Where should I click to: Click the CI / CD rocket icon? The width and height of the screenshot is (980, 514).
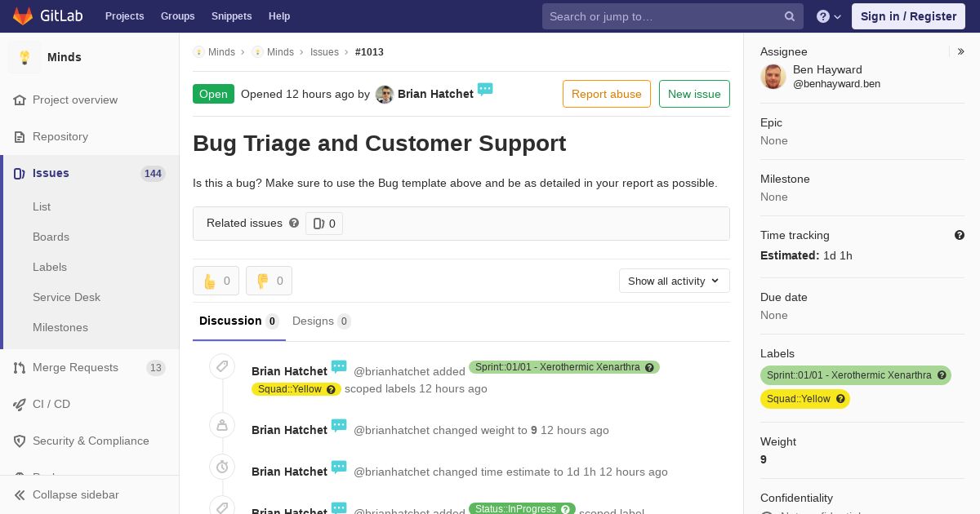pyautogui.click(x=20, y=404)
